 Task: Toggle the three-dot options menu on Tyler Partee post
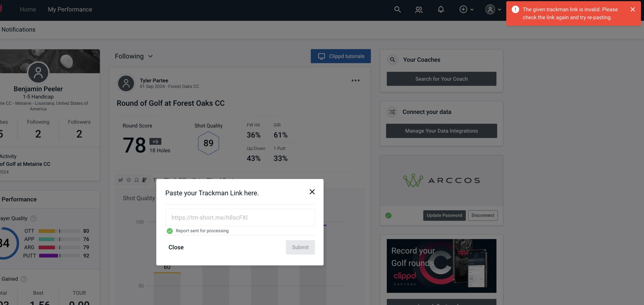[355, 81]
